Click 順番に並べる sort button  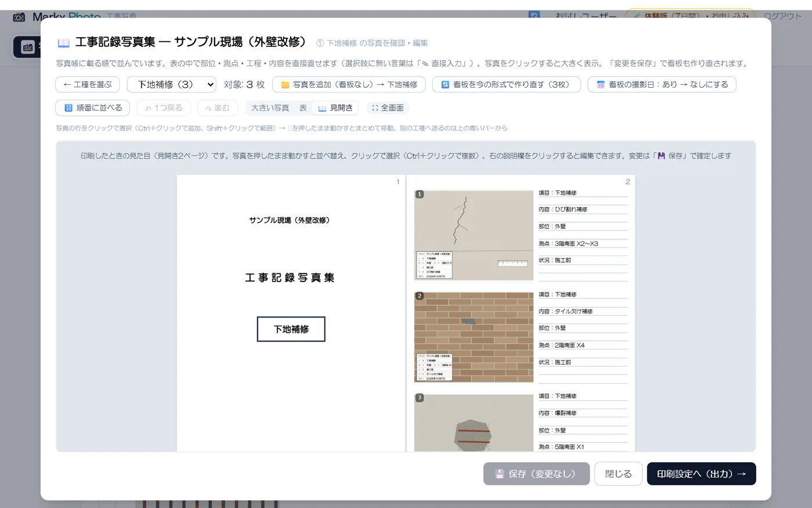pyautogui.click(x=93, y=108)
